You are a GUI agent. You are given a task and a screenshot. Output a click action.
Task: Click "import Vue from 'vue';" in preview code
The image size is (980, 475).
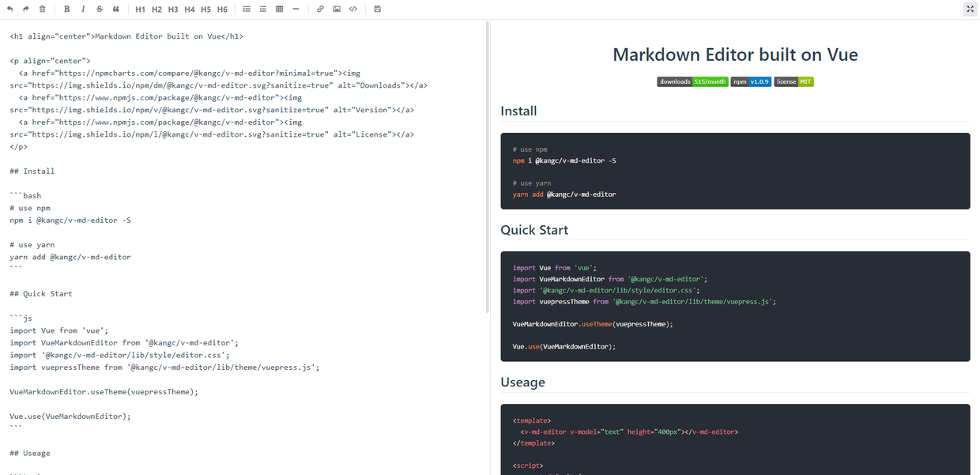[x=554, y=267]
